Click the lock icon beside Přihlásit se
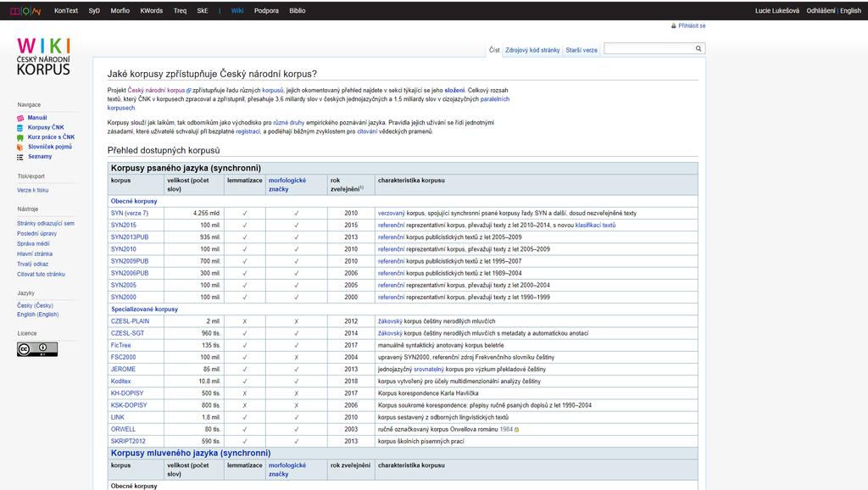Screen dimensions: 868x490 coord(674,26)
